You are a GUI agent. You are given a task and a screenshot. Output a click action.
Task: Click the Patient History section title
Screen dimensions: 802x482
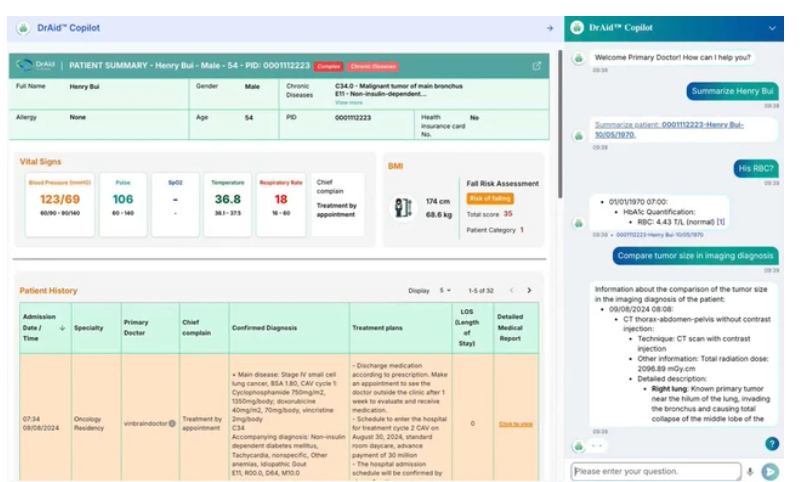click(49, 291)
